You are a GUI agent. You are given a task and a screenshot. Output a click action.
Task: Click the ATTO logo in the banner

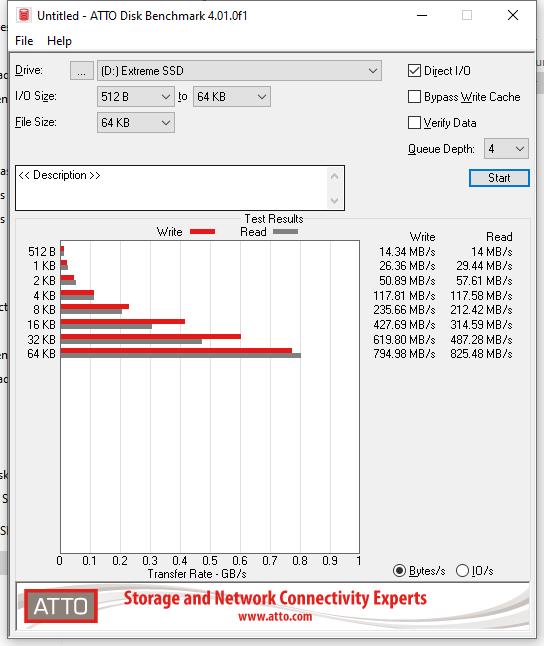[61, 606]
